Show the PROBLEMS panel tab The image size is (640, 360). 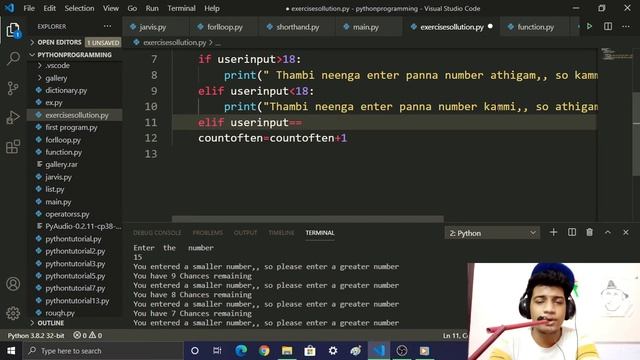coord(207,233)
